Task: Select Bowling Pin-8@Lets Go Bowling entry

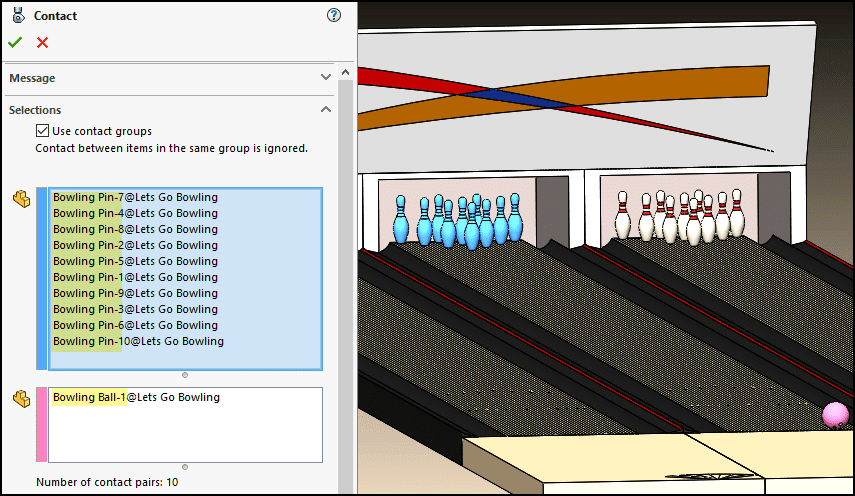Action: pos(135,229)
